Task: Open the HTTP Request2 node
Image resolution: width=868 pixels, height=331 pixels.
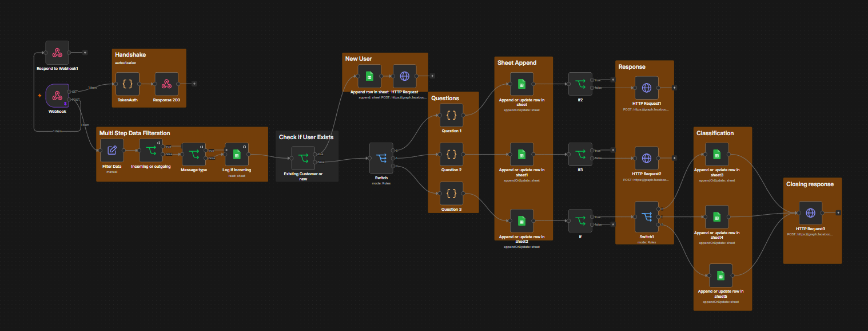Action: tap(647, 158)
